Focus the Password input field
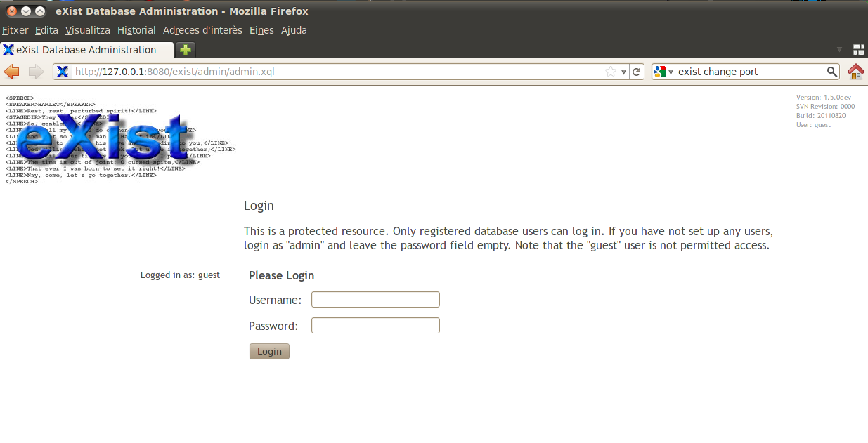The width and height of the screenshot is (868, 443). click(x=375, y=326)
